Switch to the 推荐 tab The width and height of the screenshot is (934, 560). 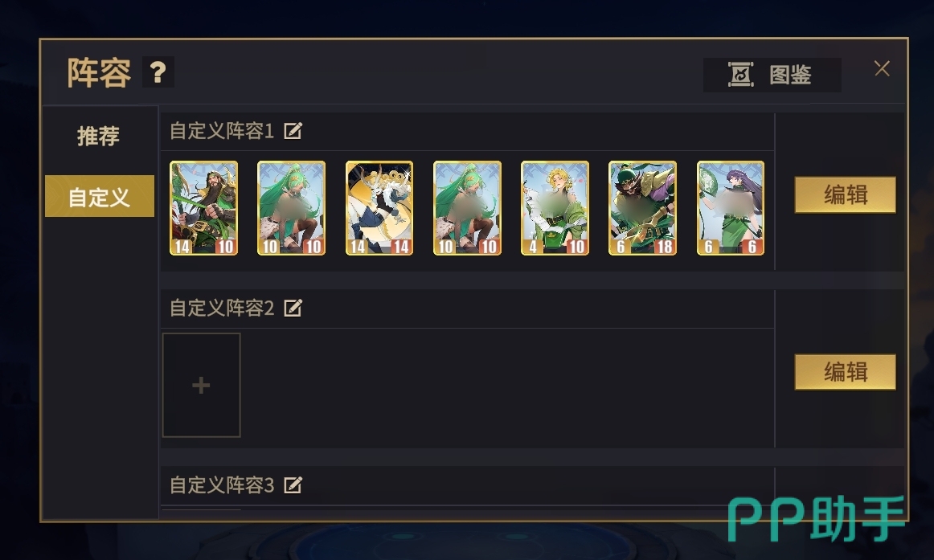point(98,136)
